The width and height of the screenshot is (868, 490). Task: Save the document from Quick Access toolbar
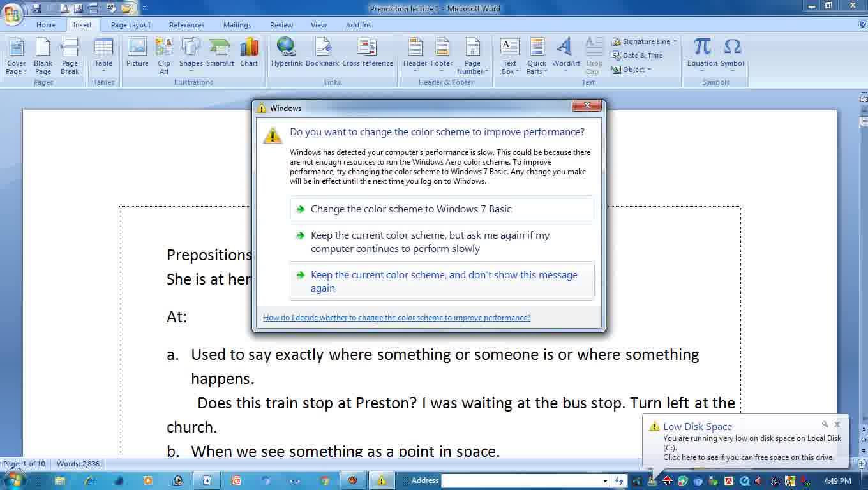tap(36, 8)
